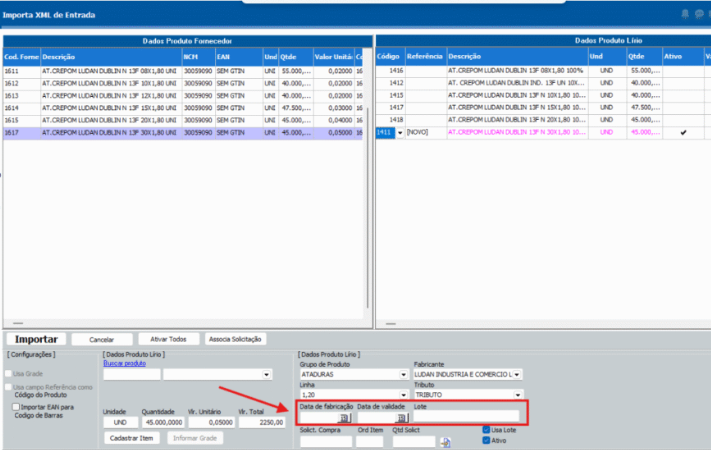
Task: Open the Data de validade calendar picker
Action: point(402,417)
